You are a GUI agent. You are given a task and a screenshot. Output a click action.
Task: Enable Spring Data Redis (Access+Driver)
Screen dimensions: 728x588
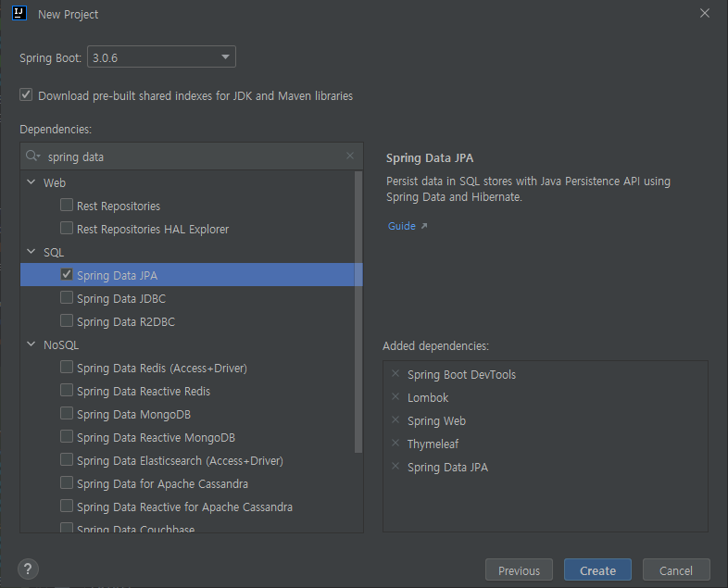pos(67,367)
